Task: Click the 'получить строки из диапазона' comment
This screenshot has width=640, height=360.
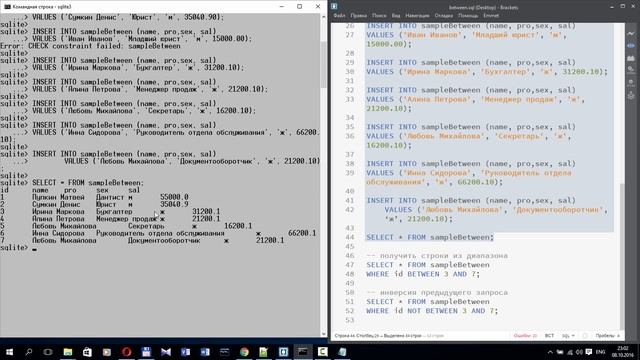Action: pyautogui.click(x=437, y=256)
